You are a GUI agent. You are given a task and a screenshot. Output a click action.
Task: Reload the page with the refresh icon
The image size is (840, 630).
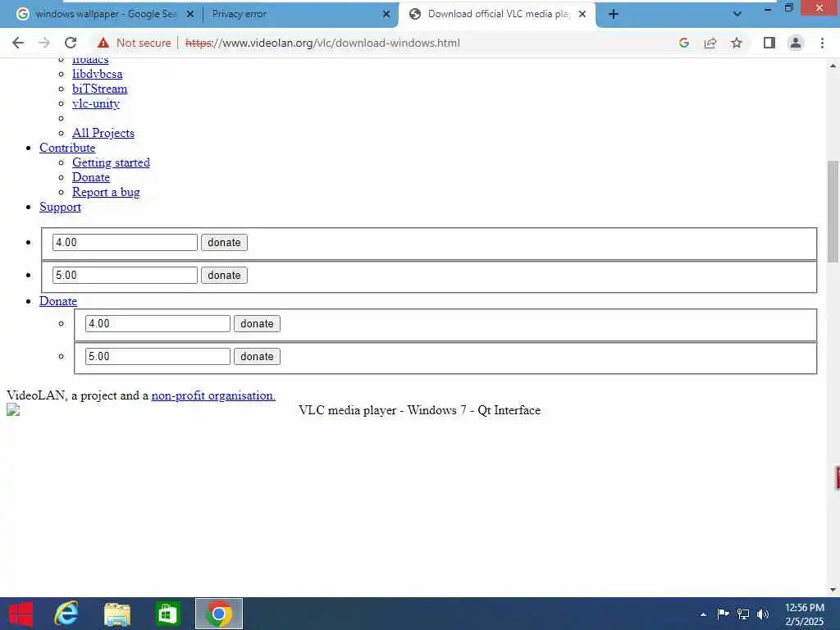(x=71, y=43)
